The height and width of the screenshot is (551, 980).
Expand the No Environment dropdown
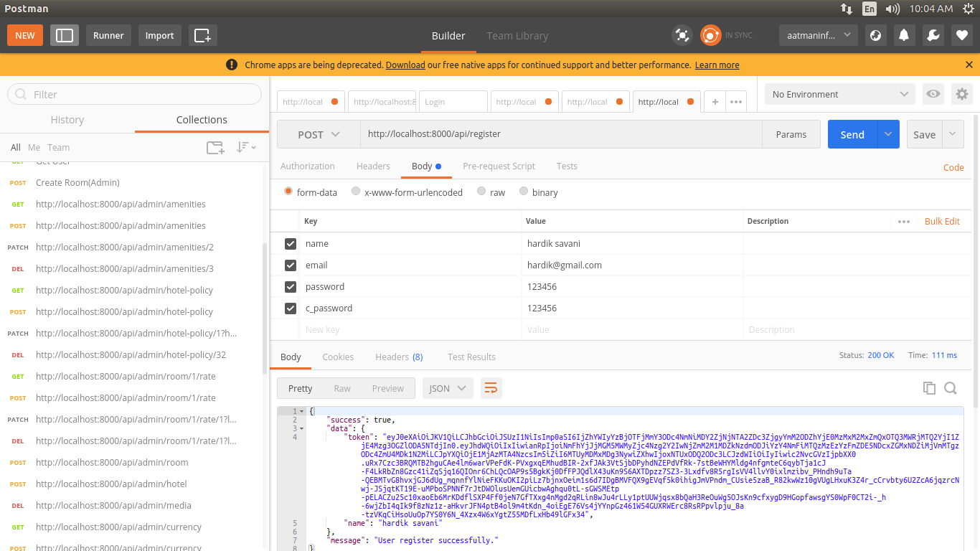840,94
